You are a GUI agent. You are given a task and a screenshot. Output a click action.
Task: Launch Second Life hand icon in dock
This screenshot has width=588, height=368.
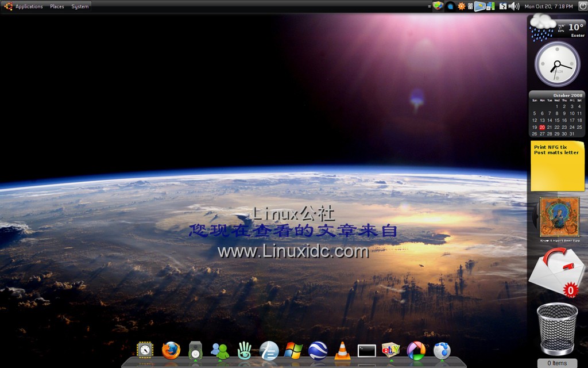click(244, 350)
